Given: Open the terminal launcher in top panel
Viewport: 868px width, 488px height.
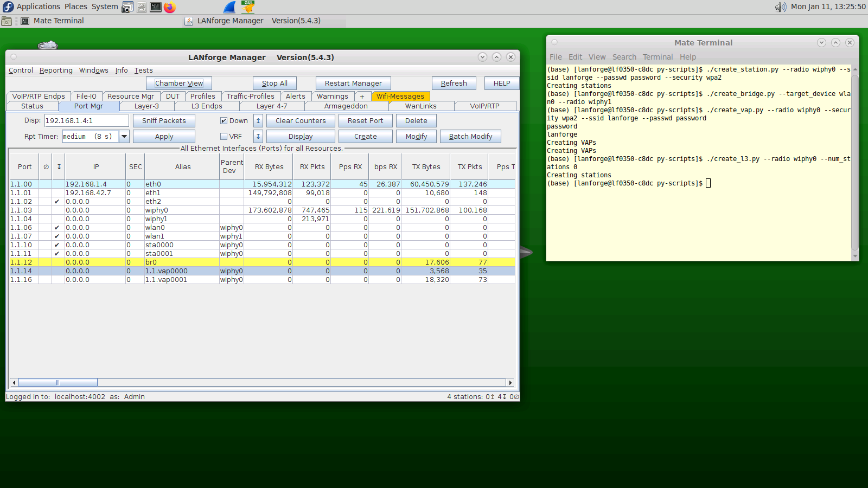Looking at the screenshot, I should (156, 7).
